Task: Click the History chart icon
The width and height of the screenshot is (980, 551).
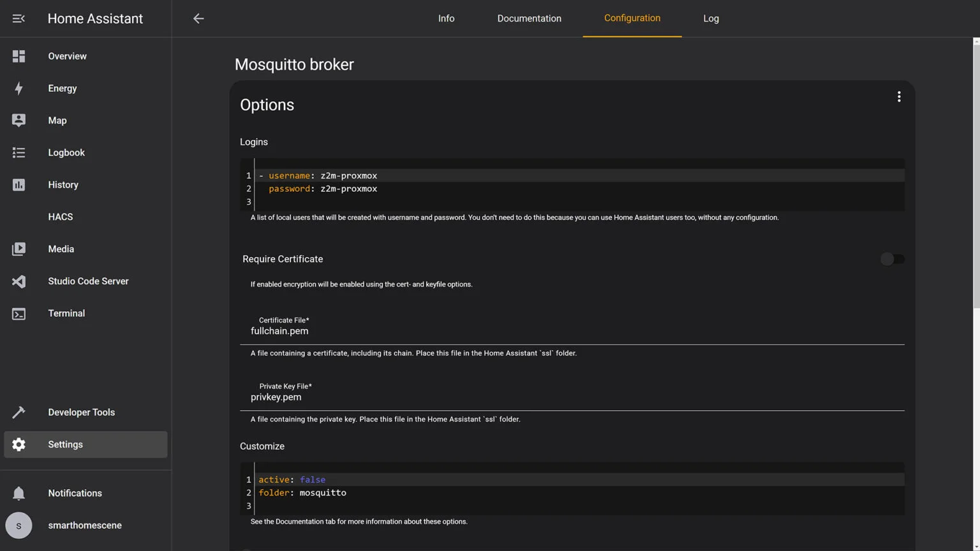Action: pyautogui.click(x=19, y=185)
